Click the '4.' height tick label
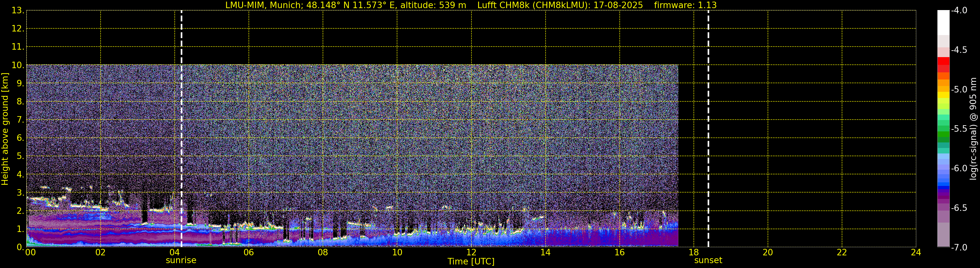The image size is (980, 268). [x=20, y=175]
